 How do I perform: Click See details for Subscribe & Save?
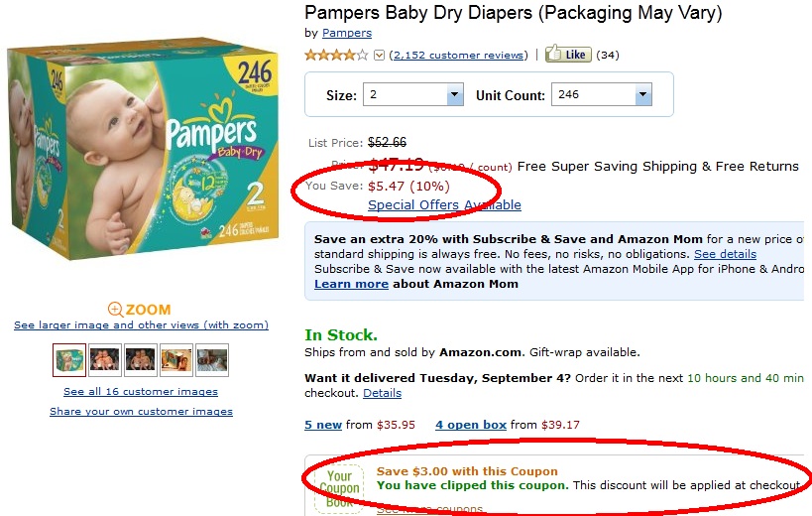click(725, 254)
